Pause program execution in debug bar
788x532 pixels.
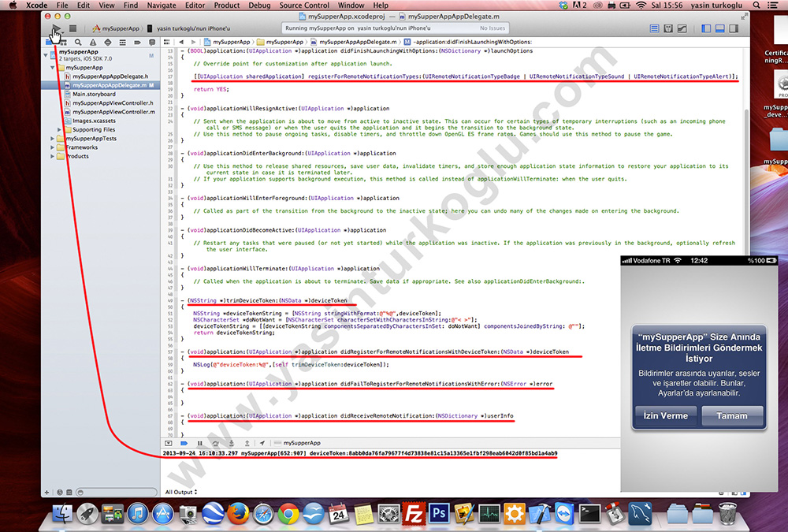(199, 443)
